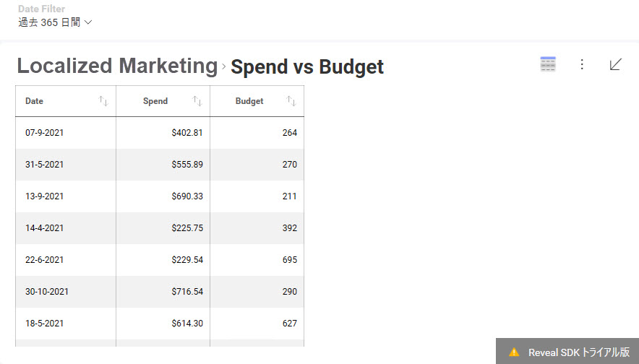Sort by the Date column arrows

click(103, 101)
